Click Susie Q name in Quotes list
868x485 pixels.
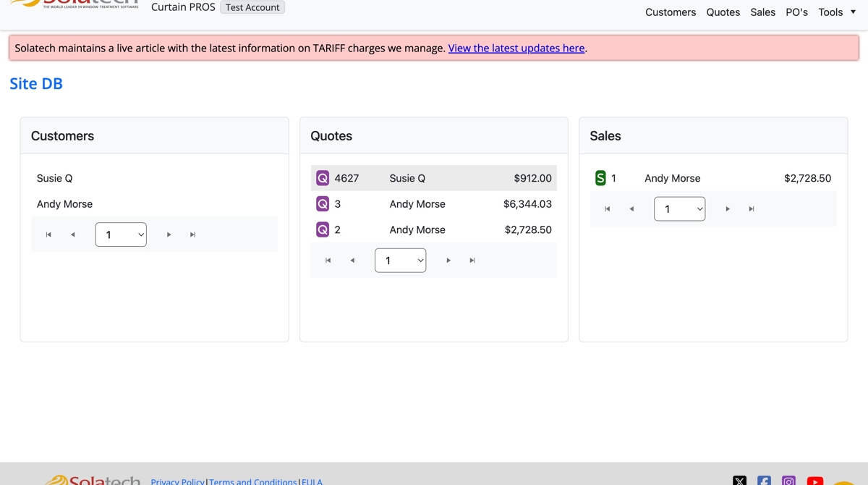click(407, 178)
